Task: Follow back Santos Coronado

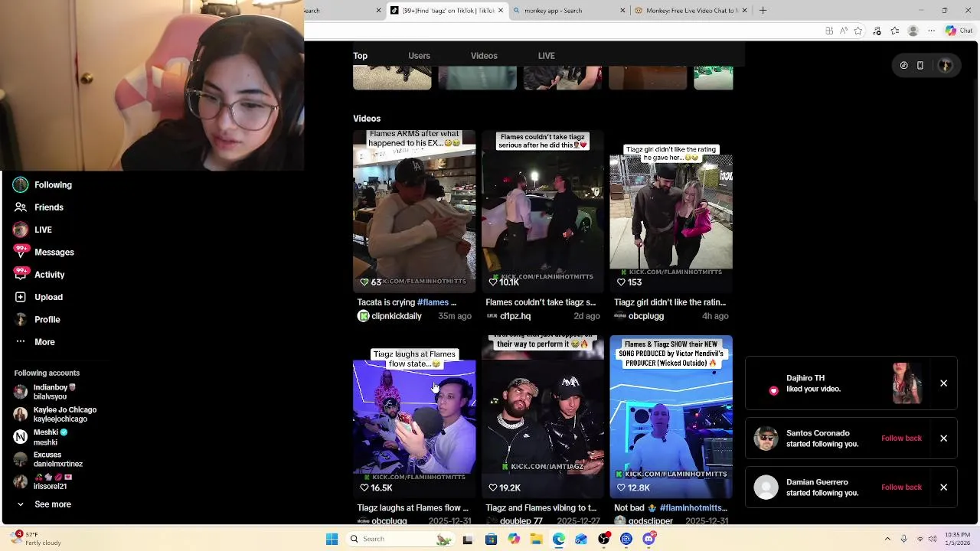Action: [x=901, y=439]
